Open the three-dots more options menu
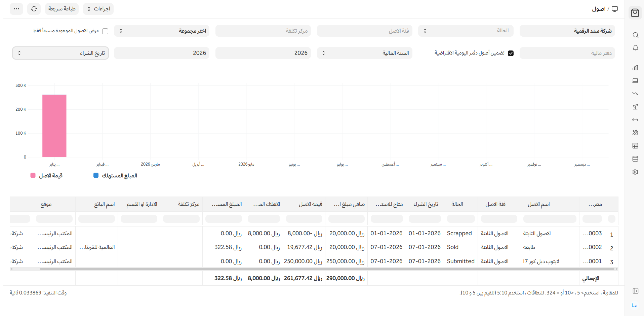Viewport: 644px width, 316px height. (x=16, y=9)
